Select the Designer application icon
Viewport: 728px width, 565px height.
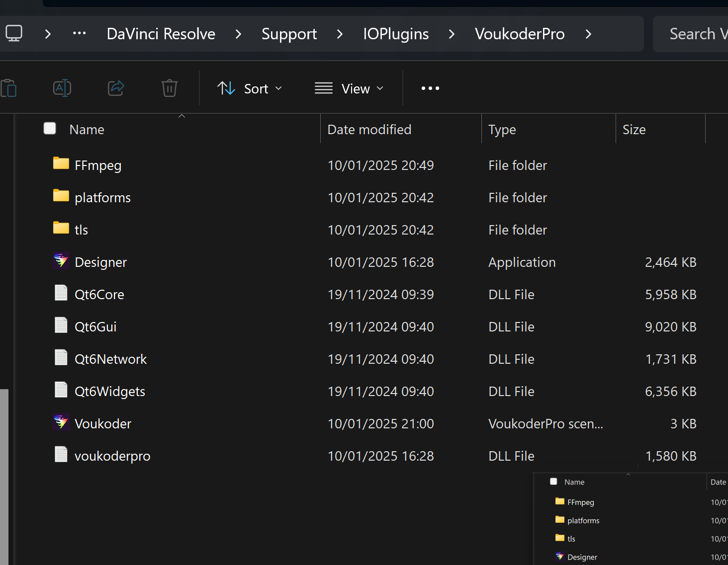tap(61, 261)
